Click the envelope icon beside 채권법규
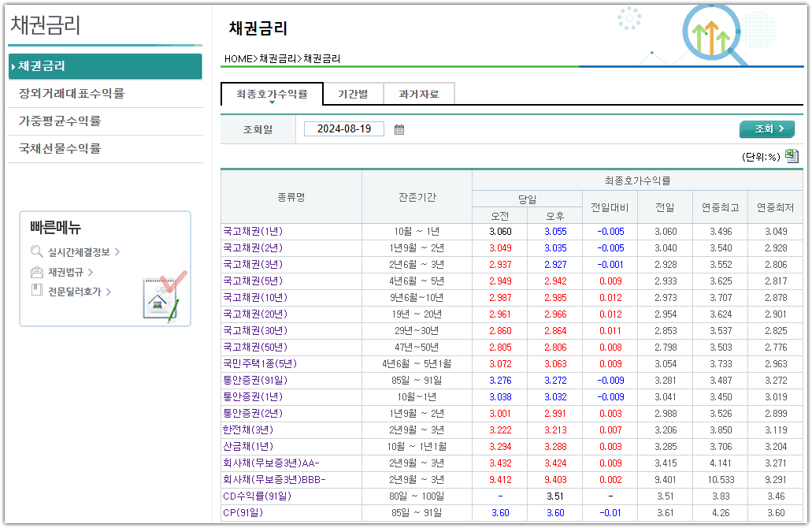This screenshot has height=528, width=812. 37,272
